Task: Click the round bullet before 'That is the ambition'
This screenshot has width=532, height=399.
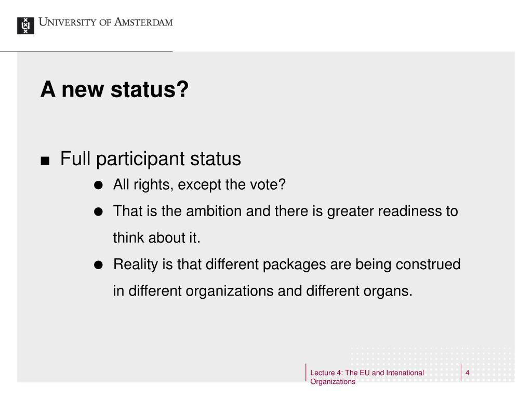Action: (98, 212)
